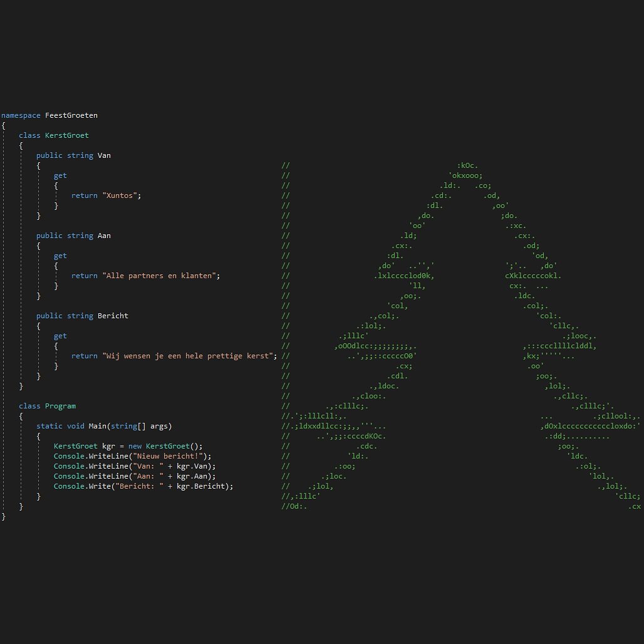The height and width of the screenshot is (644, 644).
Task: Click the 'class Program' declaration
Action: pos(47,406)
